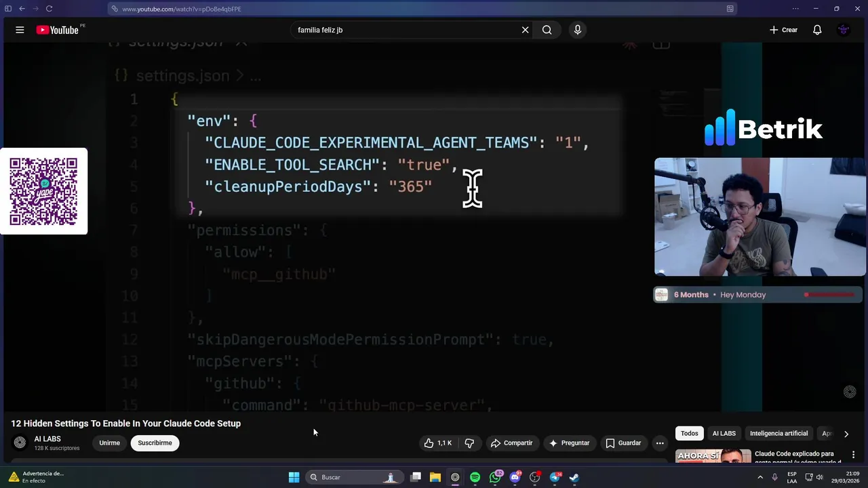Start voice search with the microphone
Viewport: 868px width, 488px height.
click(x=578, y=30)
